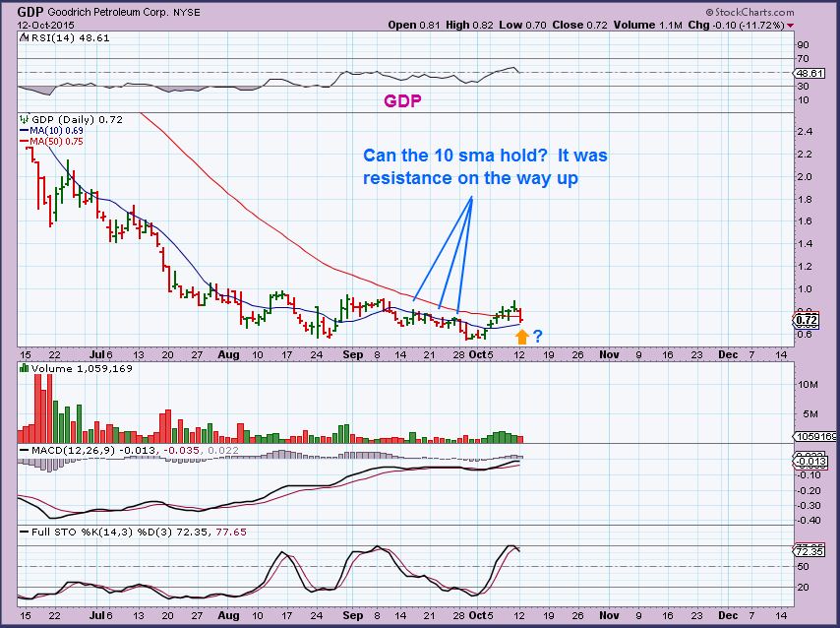Click the 2.4 price axis label
The height and width of the screenshot is (628, 840).
tap(805, 132)
